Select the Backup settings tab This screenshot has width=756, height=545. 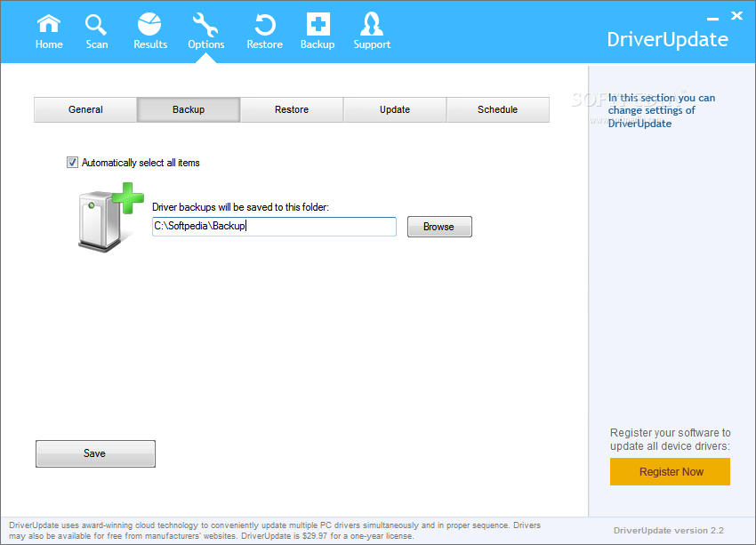pos(189,109)
